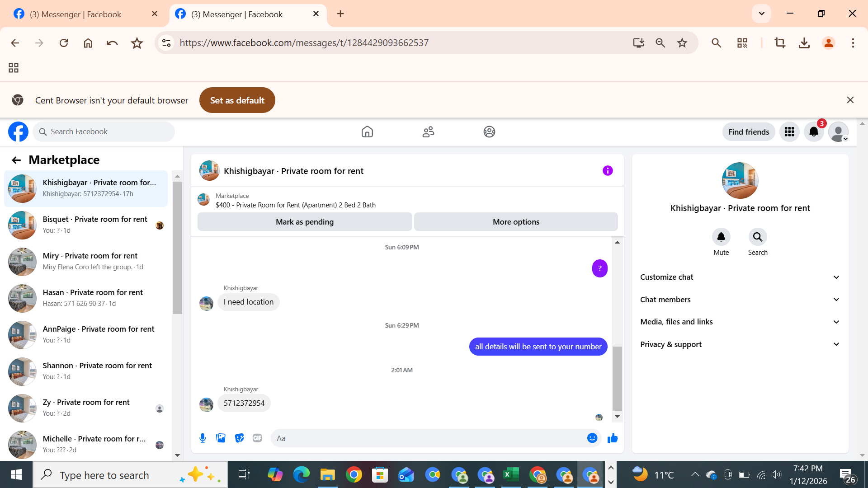Image resolution: width=868 pixels, height=488 pixels.
Task: Open the sticker picker icon
Action: [239, 438]
